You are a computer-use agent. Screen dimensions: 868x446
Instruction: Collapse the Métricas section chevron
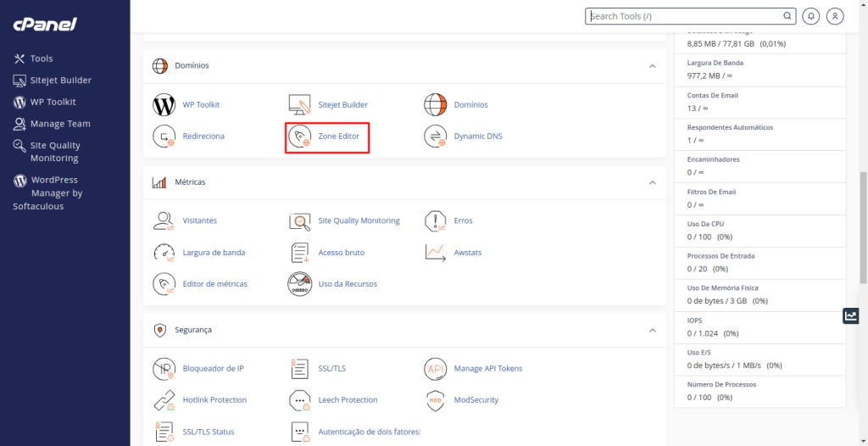coord(652,182)
